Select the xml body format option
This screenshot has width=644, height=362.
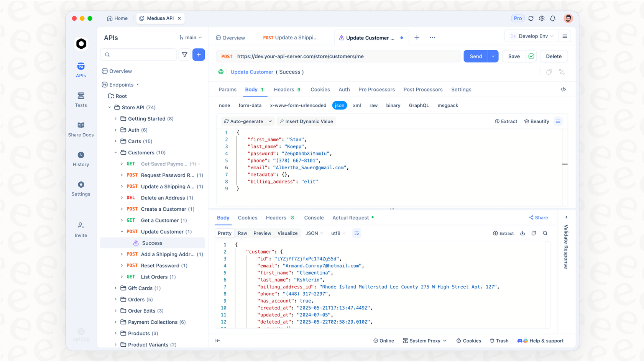(x=356, y=105)
